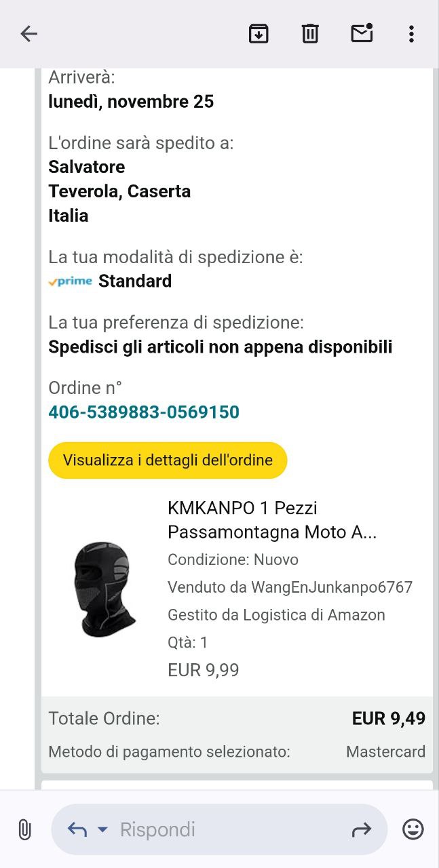Viewport: 439px width, 868px height.
Task: Tap the delivery date lunedì, novembre 25
Action: [x=131, y=102]
